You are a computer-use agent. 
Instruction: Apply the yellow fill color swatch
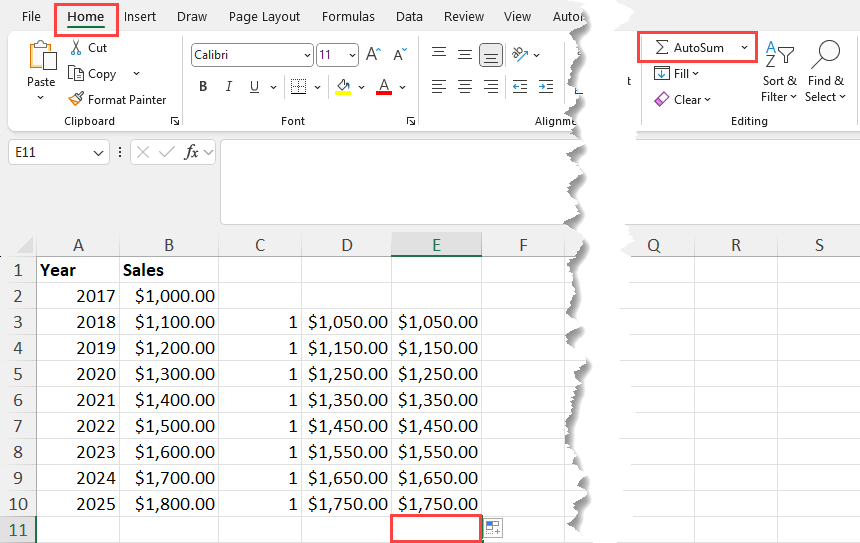pos(343,87)
